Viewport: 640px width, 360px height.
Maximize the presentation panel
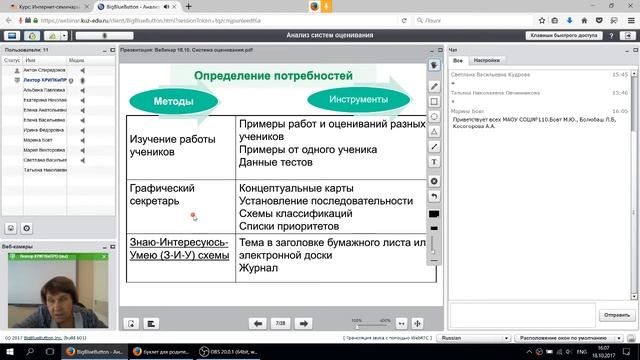click(440, 50)
